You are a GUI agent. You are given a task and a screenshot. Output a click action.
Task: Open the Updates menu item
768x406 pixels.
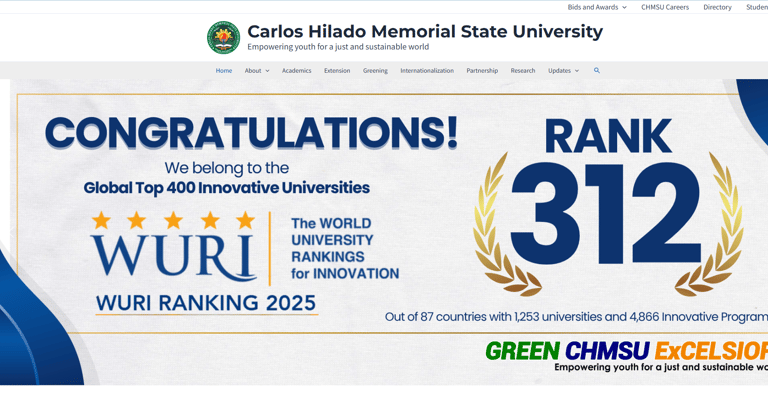(x=559, y=71)
